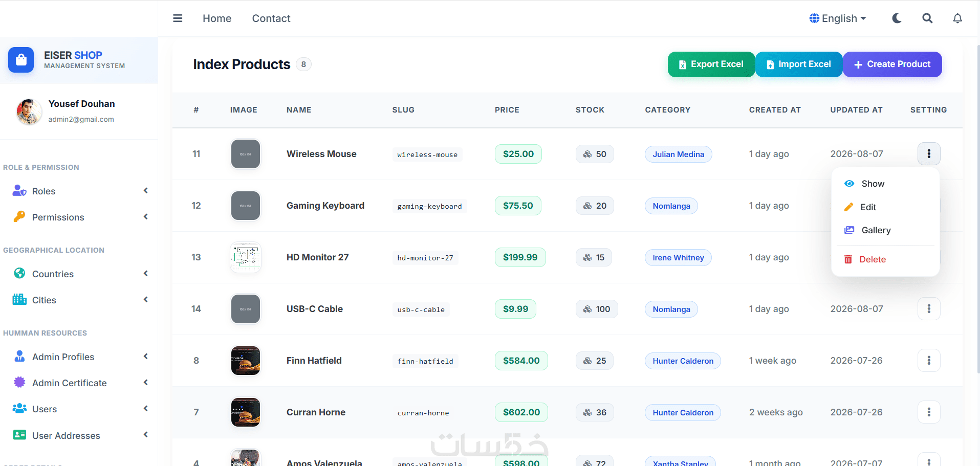Click the Cities building icon
Image resolution: width=980 pixels, height=466 pixels.
19,300
